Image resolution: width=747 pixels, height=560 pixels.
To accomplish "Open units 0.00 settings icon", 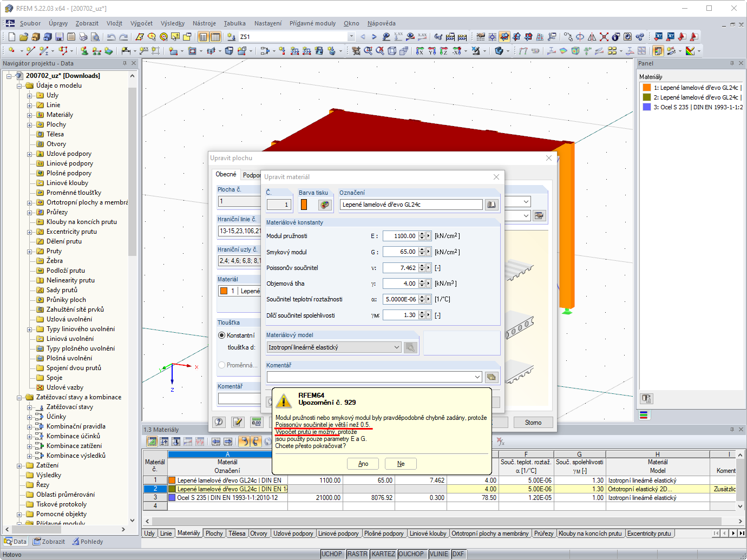I will pyautogui.click(x=257, y=422).
